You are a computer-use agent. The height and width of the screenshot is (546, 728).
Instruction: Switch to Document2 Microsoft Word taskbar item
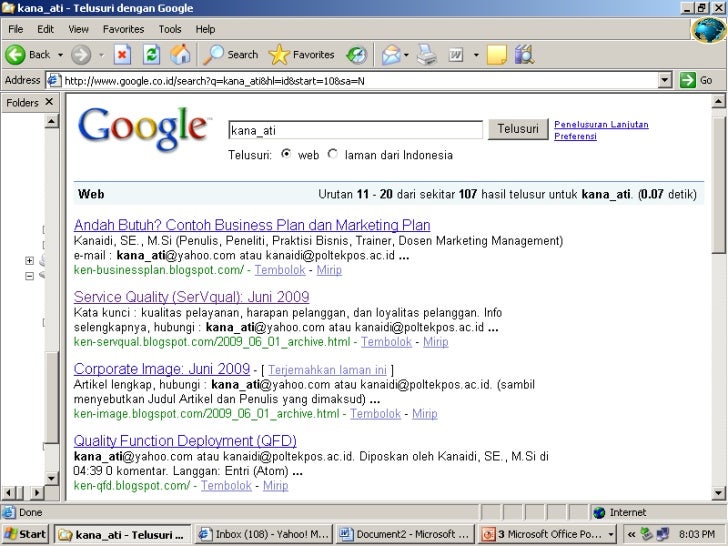point(405,534)
